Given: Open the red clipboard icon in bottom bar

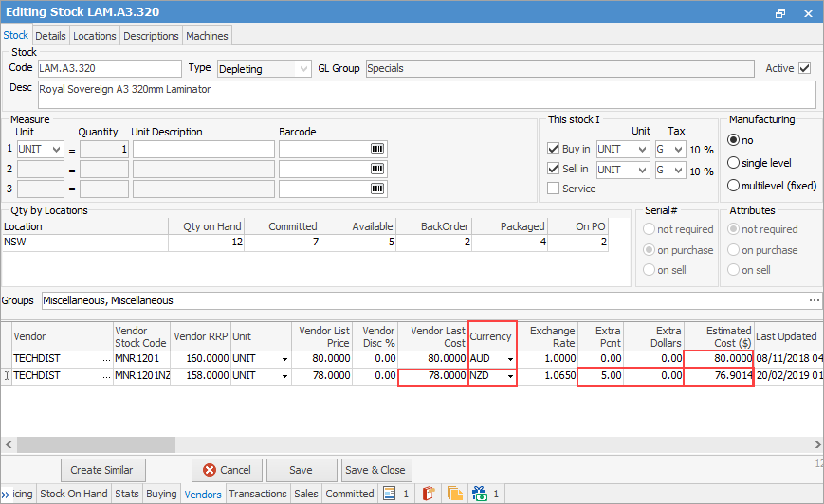Looking at the screenshot, I should click(x=427, y=494).
